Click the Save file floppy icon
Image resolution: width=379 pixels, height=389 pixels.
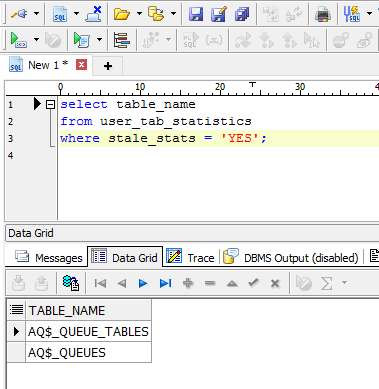pyautogui.click(x=196, y=14)
